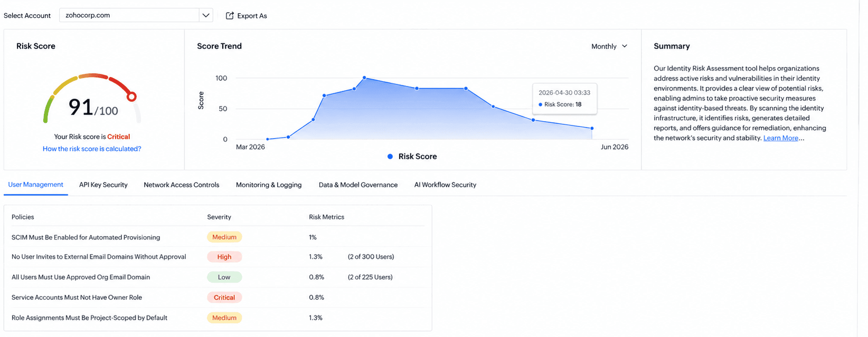
Task: Select No User Invites to External Email Domains policy
Action: point(99,257)
